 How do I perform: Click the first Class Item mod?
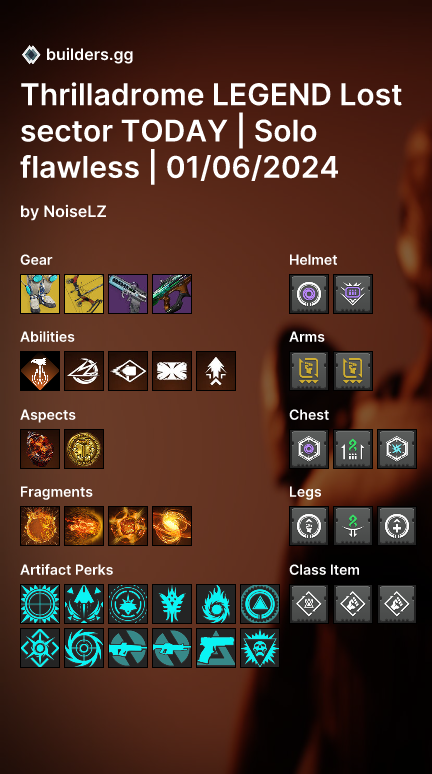(309, 604)
